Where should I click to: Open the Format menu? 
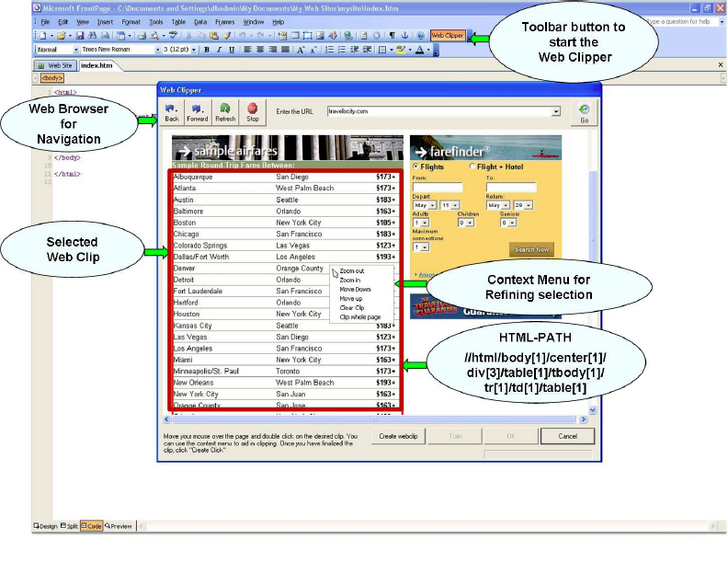click(x=131, y=22)
